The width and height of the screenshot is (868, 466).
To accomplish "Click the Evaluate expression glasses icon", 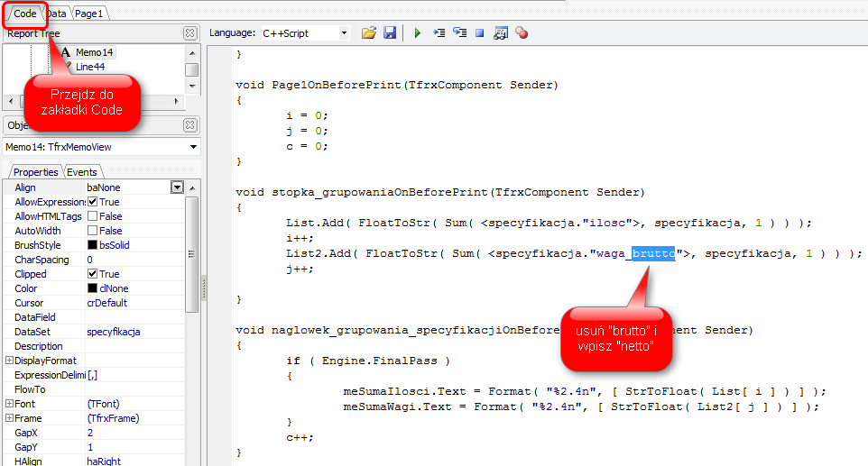I will [x=501, y=33].
